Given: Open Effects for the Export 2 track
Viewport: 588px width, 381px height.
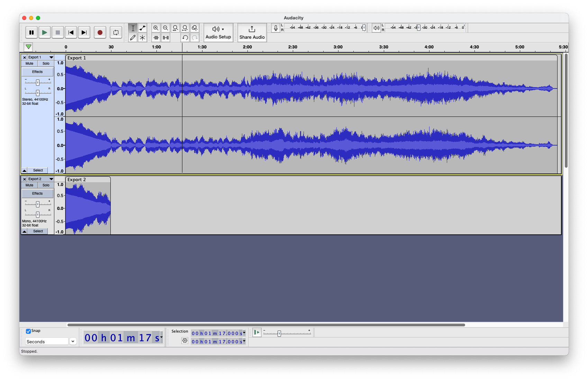Looking at the screenshot, I should click(37, 193).
